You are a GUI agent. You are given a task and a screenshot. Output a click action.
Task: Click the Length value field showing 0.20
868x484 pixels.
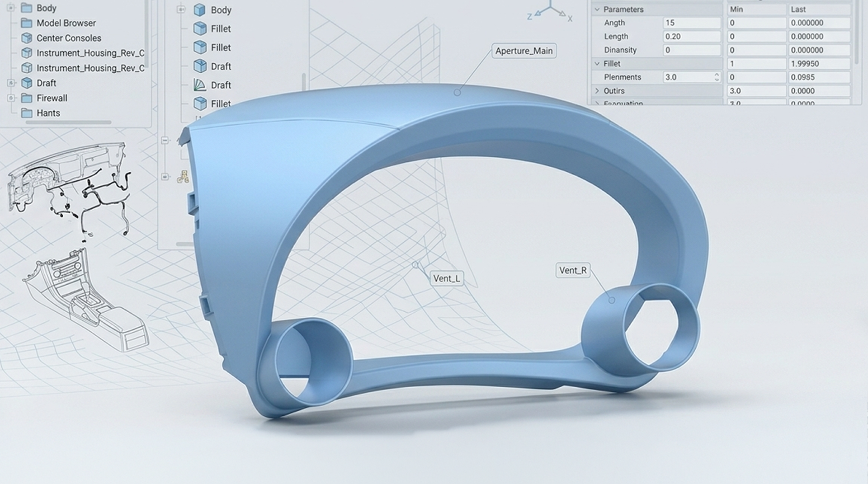[692, 36]
